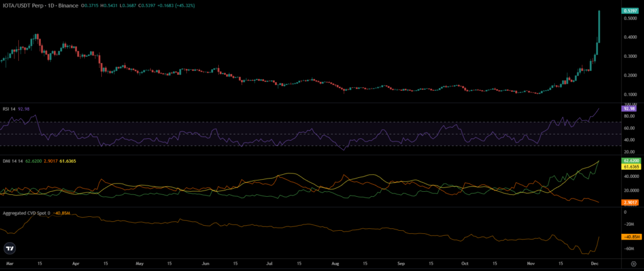Click price axis label 0.3000
Screen dimensions: 644x271
click(x=630, y=56)
